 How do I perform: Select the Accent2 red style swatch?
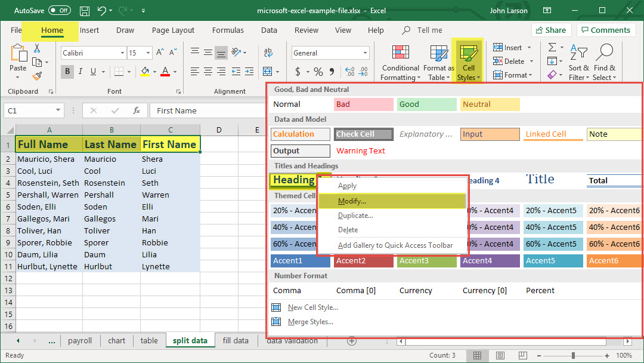(x=363, y=261)
